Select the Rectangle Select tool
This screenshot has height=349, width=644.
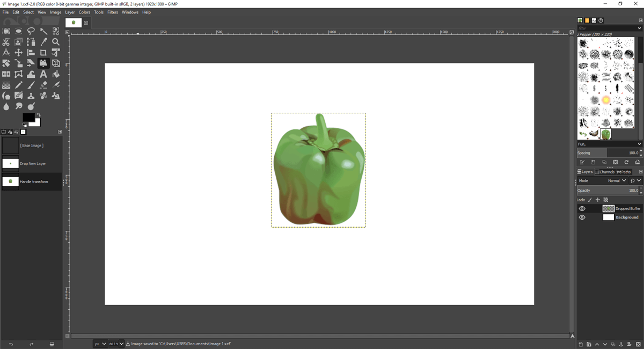[6, 31]
